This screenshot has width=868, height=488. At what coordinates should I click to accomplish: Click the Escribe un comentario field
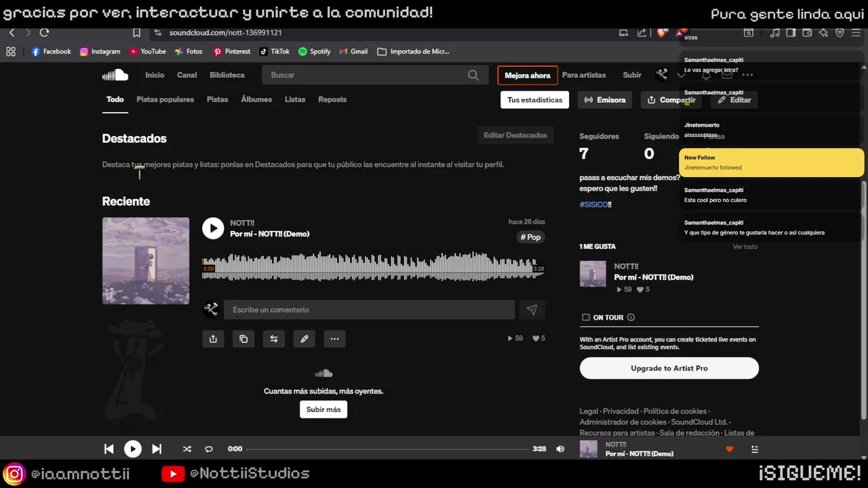(370, 310)
